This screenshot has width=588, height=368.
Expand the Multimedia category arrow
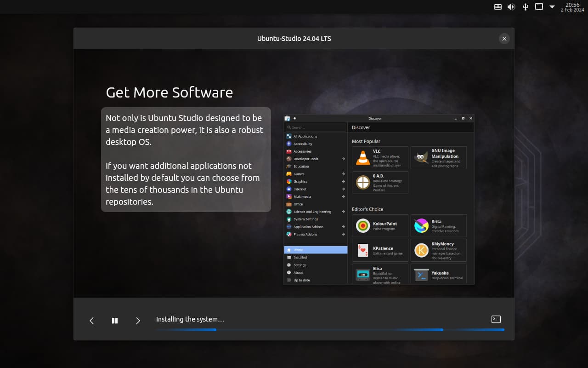point(343,196)
